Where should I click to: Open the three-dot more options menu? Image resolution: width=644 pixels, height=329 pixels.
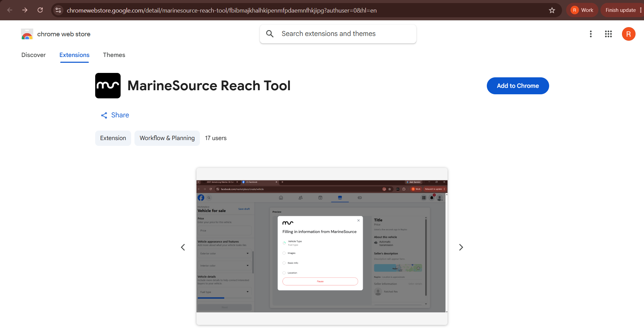(590, 34)
